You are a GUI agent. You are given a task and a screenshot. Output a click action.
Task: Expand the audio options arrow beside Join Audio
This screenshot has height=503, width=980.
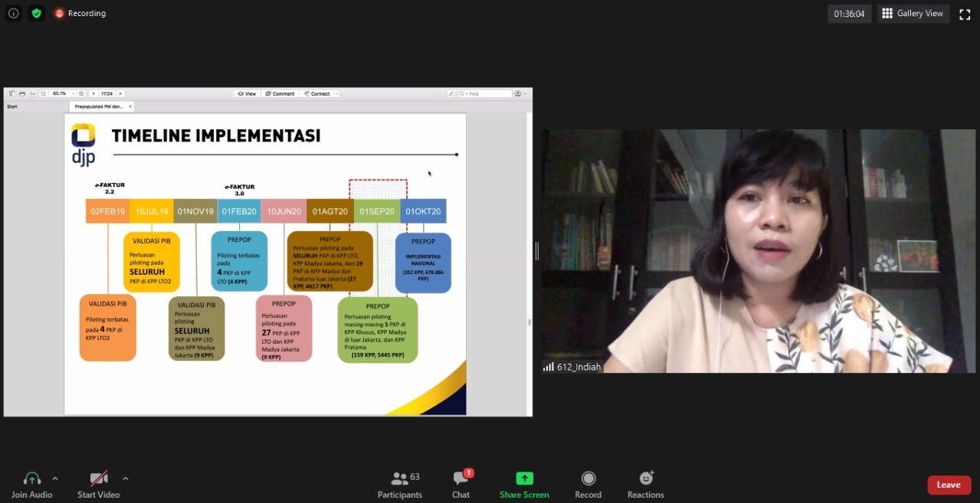pos(55,479)
